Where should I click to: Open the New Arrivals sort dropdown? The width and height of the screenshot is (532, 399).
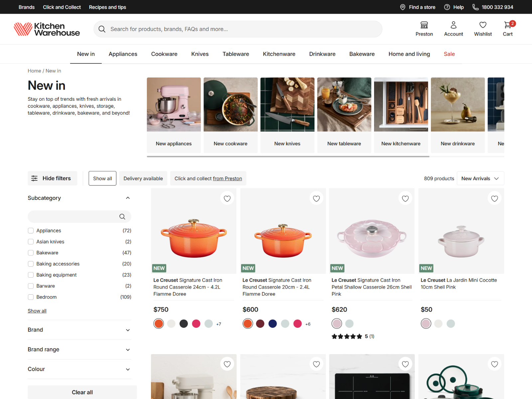tap(480, 179)
